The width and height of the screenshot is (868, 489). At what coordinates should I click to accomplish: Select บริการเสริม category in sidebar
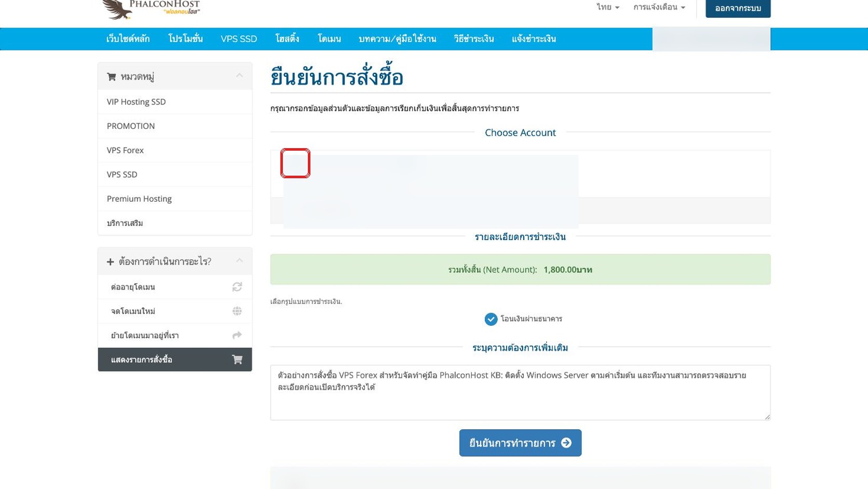tap(175, 223)
